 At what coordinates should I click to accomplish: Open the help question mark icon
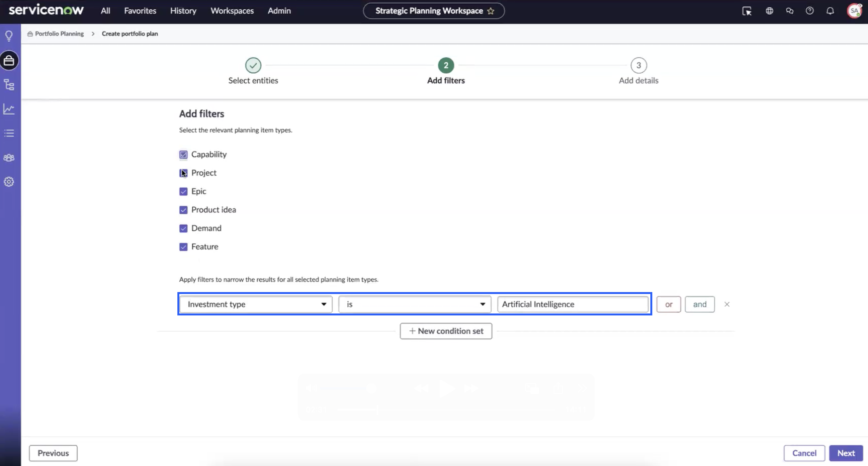810,11
